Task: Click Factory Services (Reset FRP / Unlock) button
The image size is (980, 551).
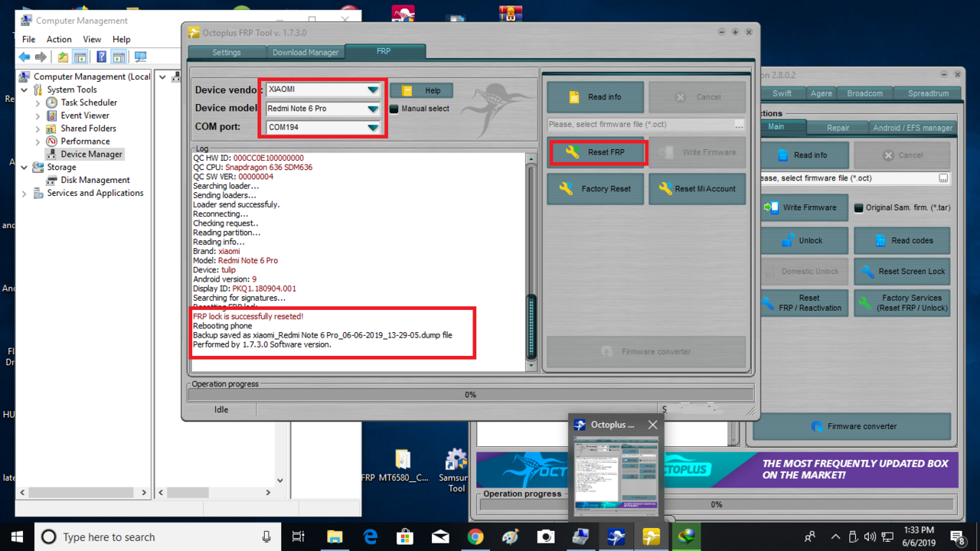Action: [902, 303]
